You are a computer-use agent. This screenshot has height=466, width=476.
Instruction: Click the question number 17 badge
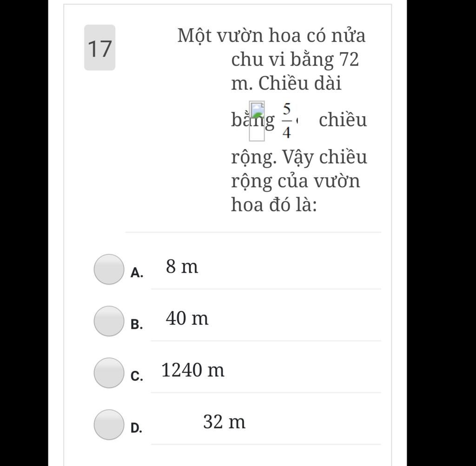click(x=99, y=48)
